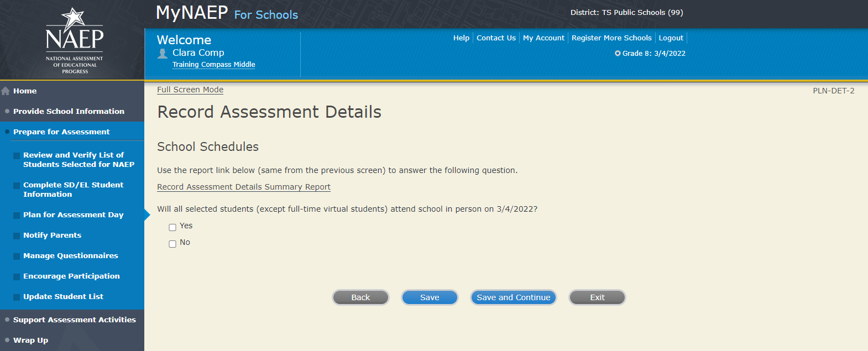Screen dimensions: 868x351
Task: Select the Grade 8: 3/4/2022 radio button
Action: (x=618, y=54)
